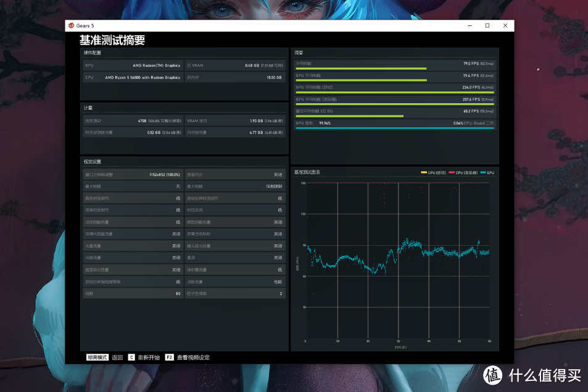Click the 内存使用量 4.77 GB row

(235, 133)
